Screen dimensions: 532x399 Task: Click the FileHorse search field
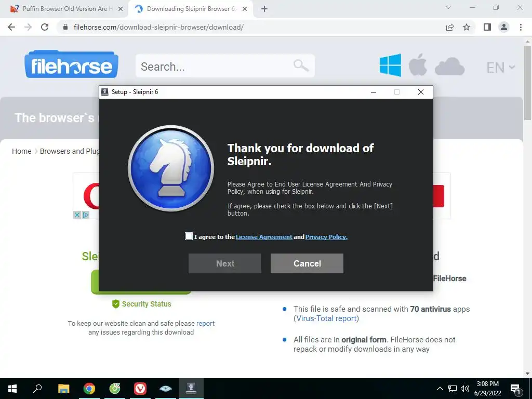coord(225,66)
